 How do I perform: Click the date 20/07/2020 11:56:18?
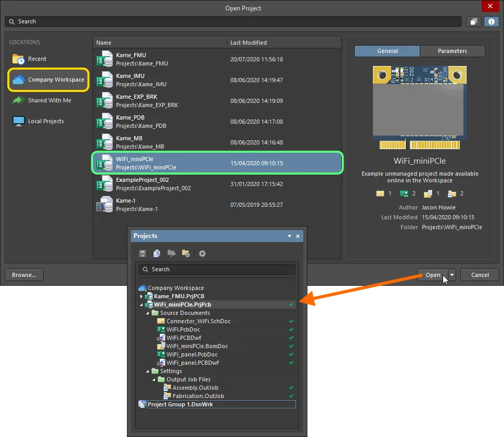[256, 59]
